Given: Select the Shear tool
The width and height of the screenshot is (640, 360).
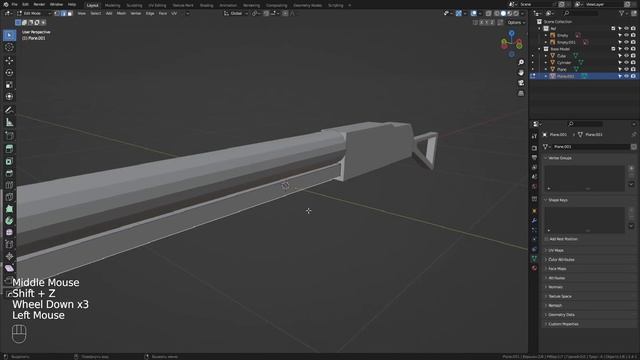Looking at the screenshot, I should point(9,268).
